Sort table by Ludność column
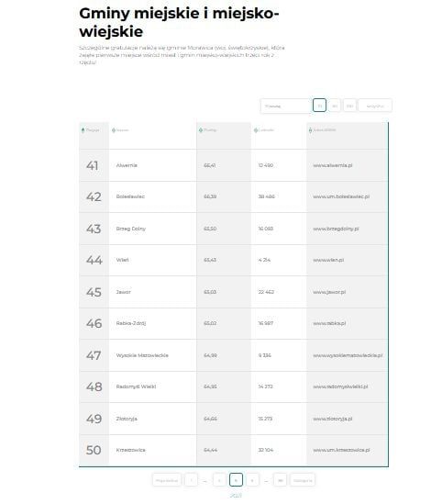The width and height of the screenshot is (431, 504). [264, 130]
